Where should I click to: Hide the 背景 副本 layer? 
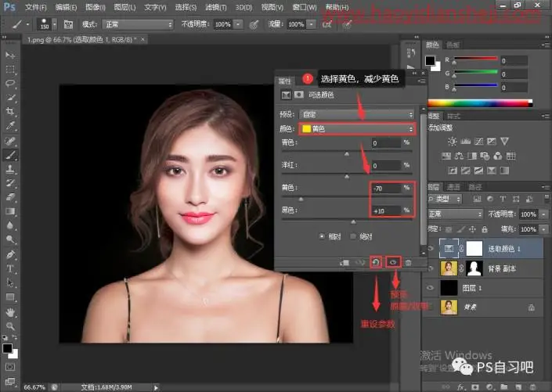click(431, 268)
